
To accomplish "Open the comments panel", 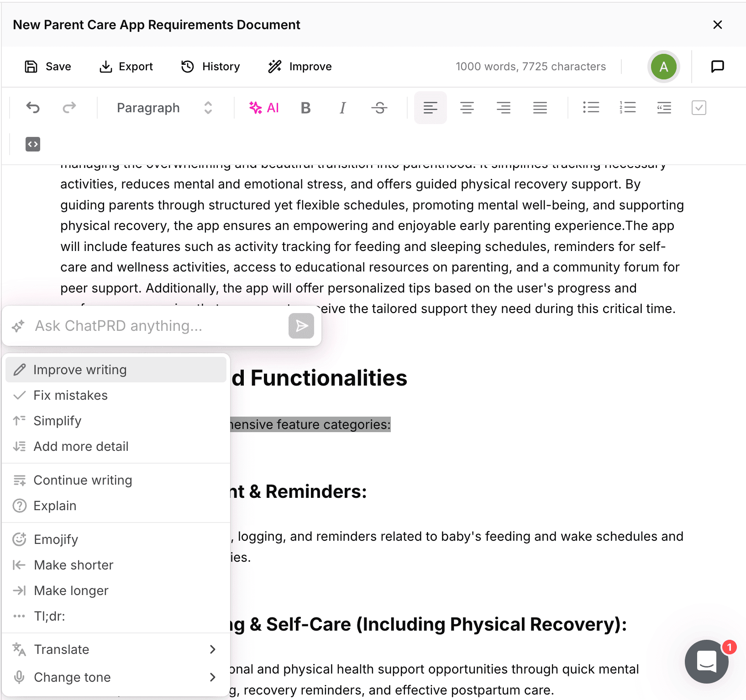I will pos(717,67).
